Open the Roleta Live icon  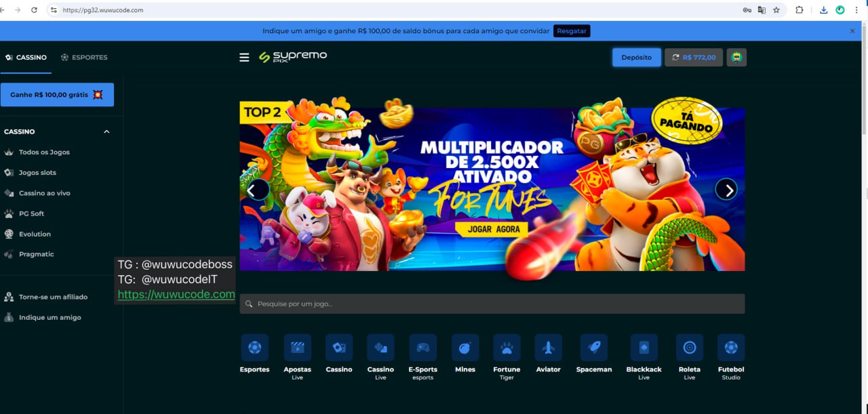(x=689, y=348)
